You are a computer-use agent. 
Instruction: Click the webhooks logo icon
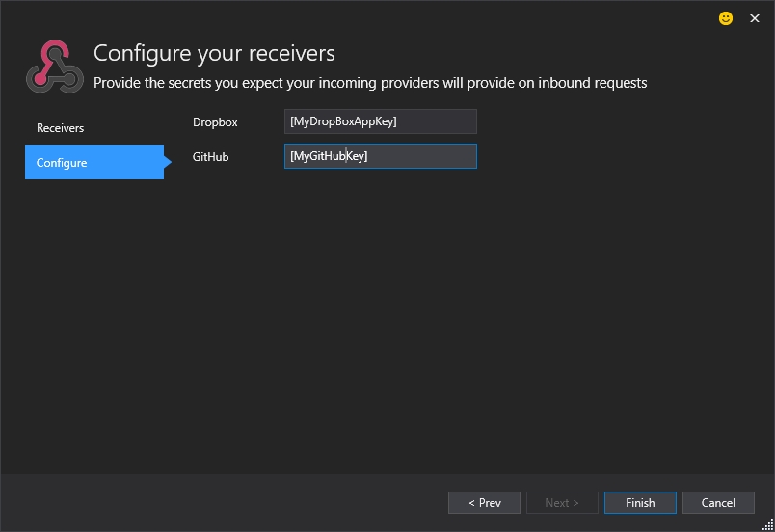click(x=55, y=66)
